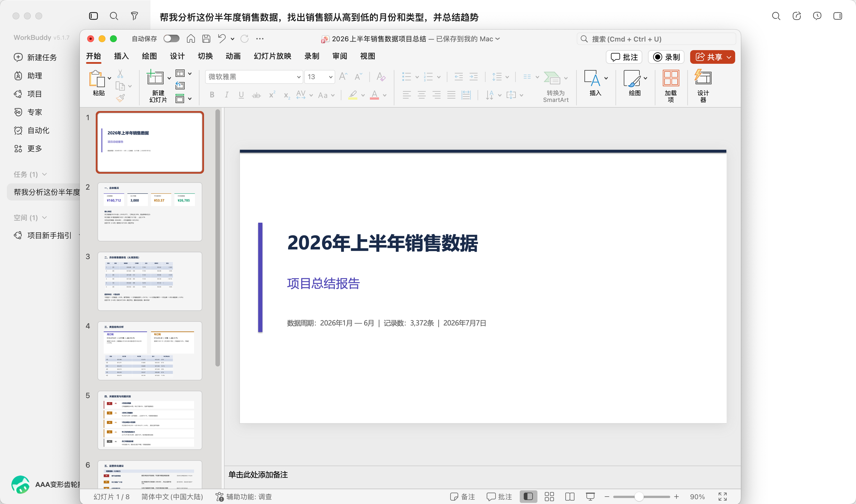
Task: Switch to the 绘图 ribbon tab
Action: 149,56
